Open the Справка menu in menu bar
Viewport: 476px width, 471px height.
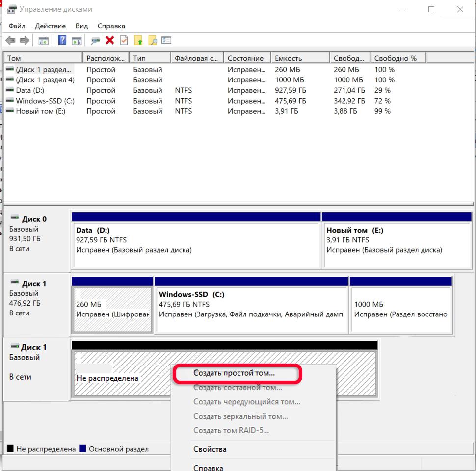pyautogui.click(x=111, y=26)
